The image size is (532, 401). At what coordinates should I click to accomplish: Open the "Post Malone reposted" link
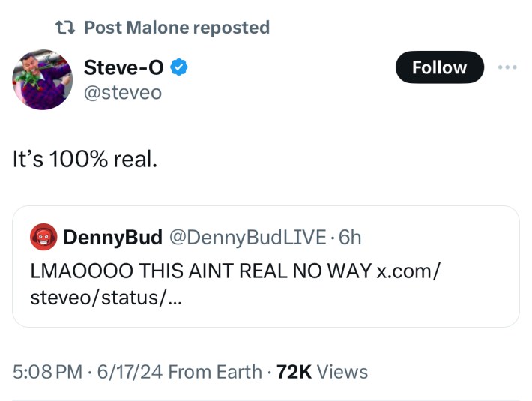pyautogui.click(x=176, y=28)
